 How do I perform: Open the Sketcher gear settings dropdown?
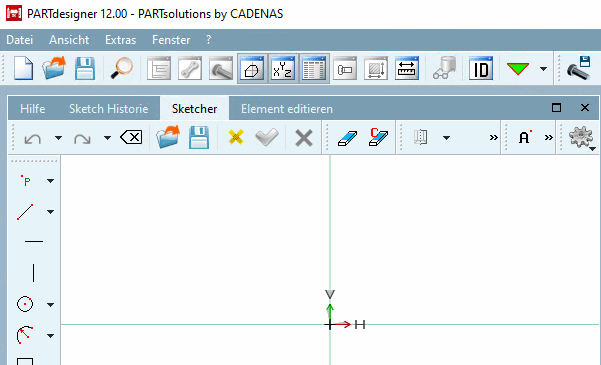(x=582, y=138)
